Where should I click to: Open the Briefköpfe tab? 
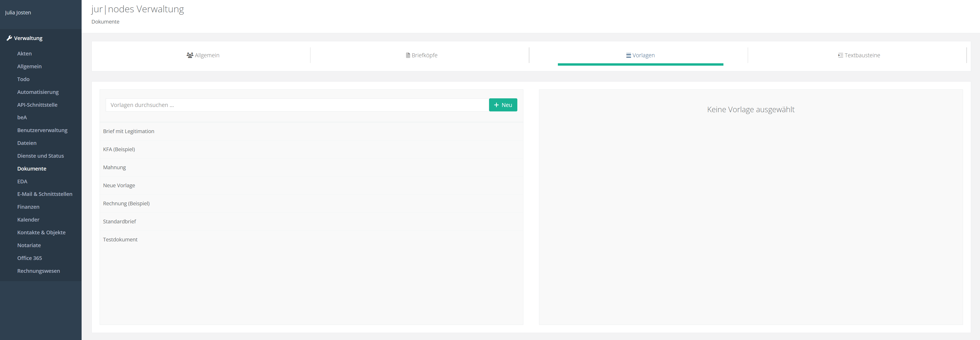(422, 55)
